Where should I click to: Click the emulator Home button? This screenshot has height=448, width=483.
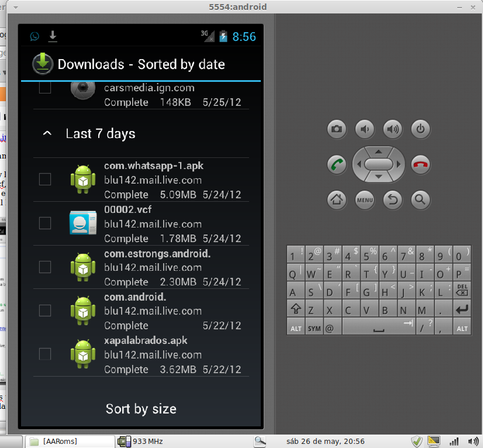pos(337,200)
